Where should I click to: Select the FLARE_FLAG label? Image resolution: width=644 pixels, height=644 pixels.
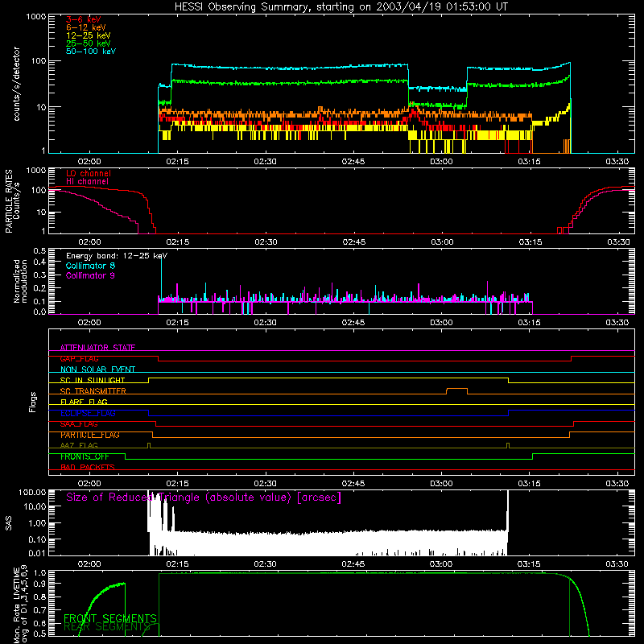tap(84, 402)
